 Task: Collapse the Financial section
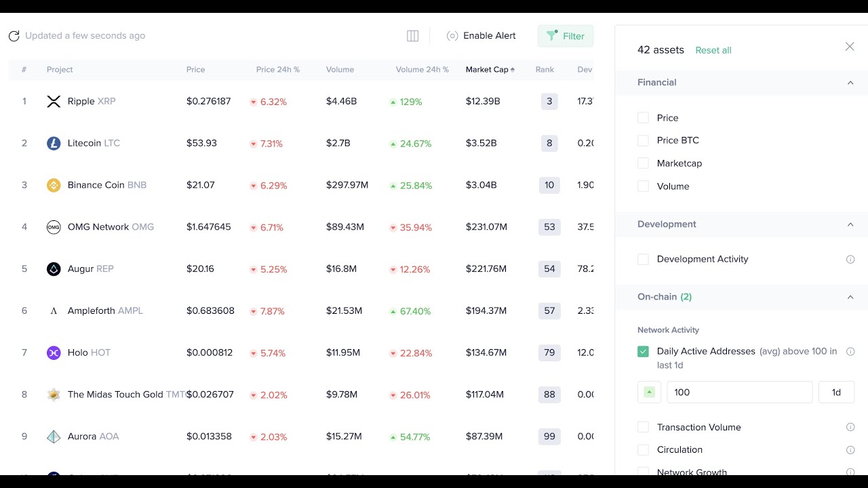pyautogui.click(x=850, y=83)
